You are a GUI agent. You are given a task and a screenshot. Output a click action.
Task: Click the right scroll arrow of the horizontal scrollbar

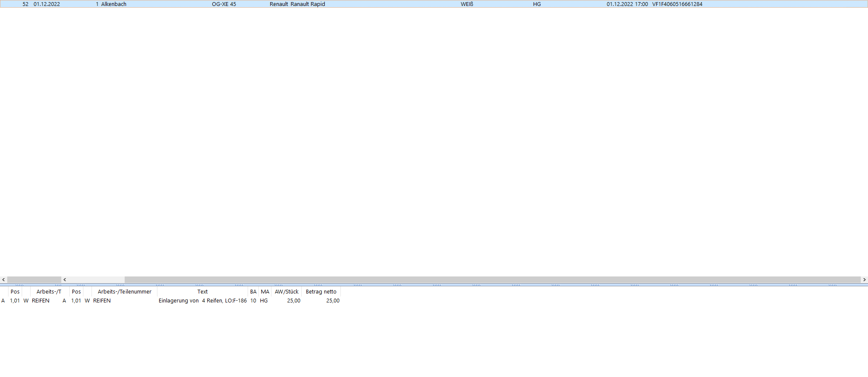864,280
